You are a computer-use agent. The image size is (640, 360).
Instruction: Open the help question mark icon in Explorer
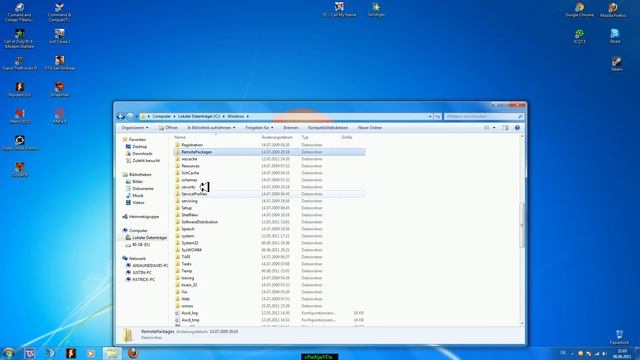517,128
